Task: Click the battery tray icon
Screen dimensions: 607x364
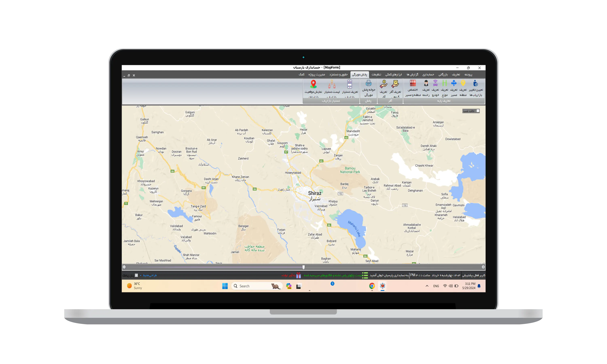Action: click(456, 286)
